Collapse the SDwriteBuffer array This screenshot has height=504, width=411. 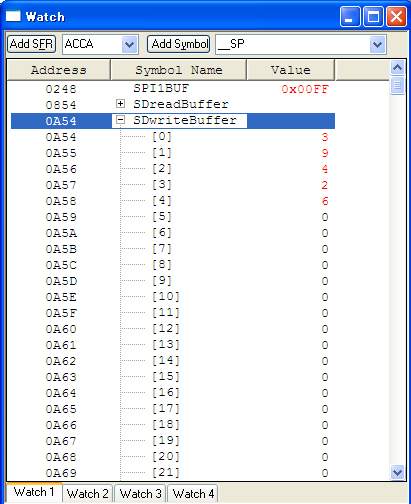tap(120, 120)
